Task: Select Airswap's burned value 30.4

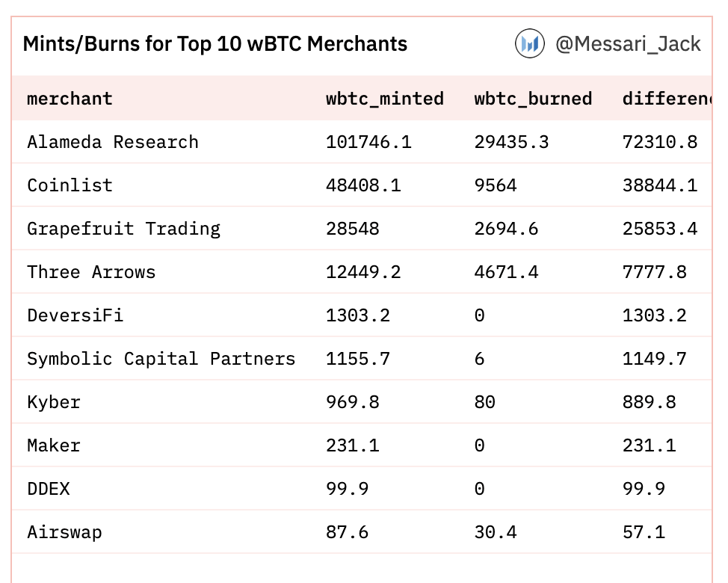Action: point(496,532)
